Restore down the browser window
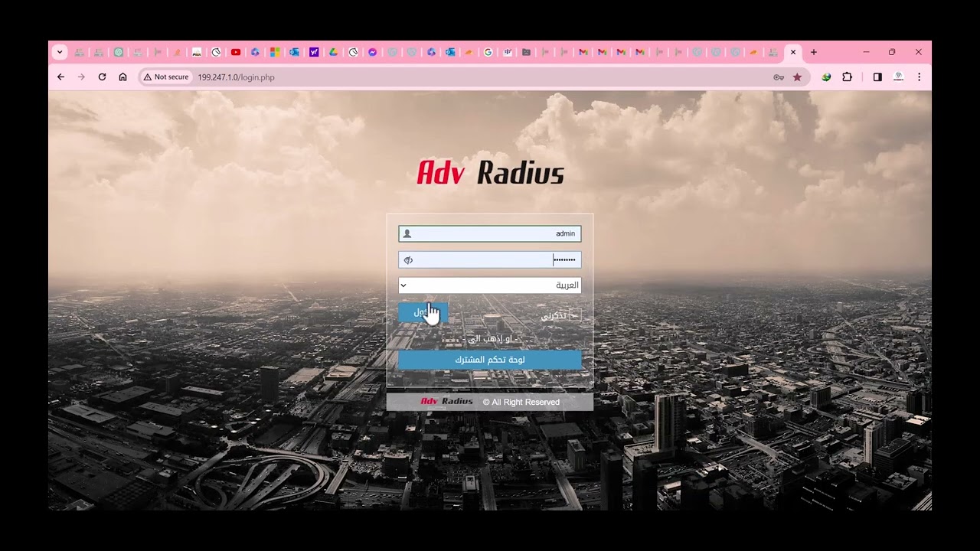The image size is (980, 551). pyautogui.click(x=892, y=52)
